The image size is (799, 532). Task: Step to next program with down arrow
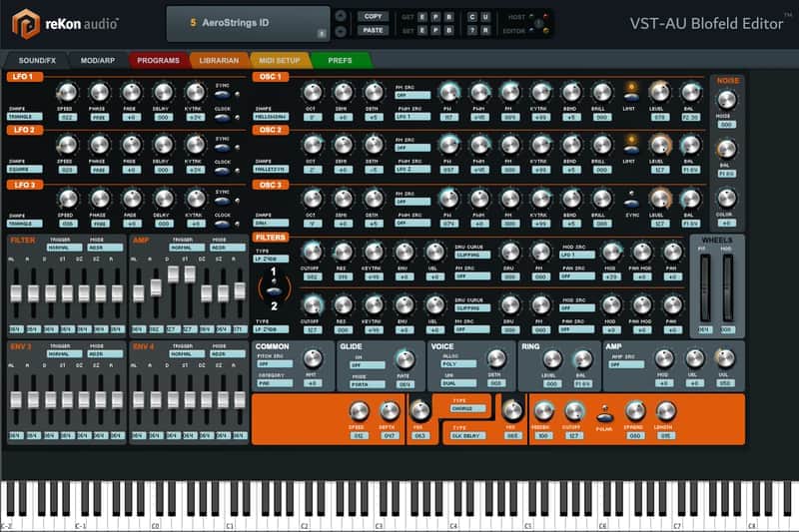click(x=341, y=31)
